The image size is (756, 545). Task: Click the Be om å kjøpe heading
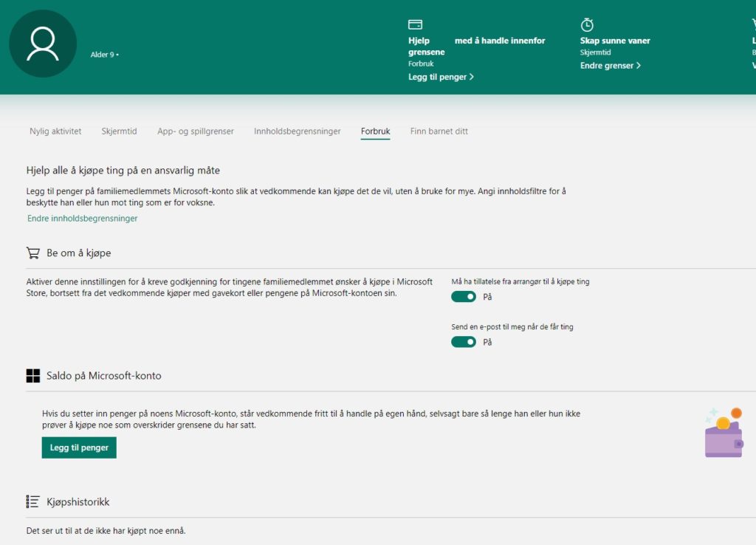click(78, 253)
